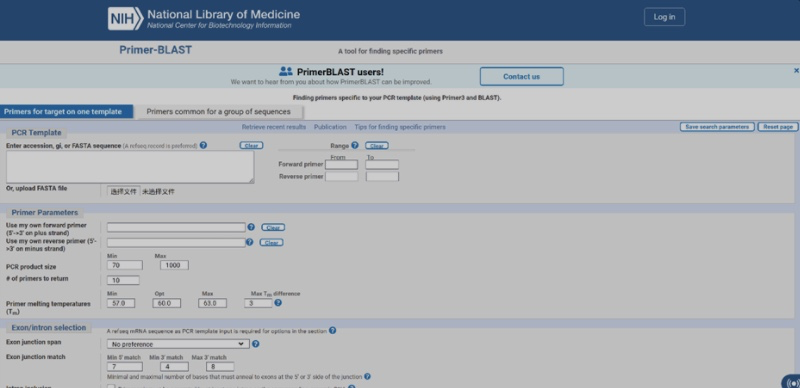Open help for own reverse primer

(249, 242)
